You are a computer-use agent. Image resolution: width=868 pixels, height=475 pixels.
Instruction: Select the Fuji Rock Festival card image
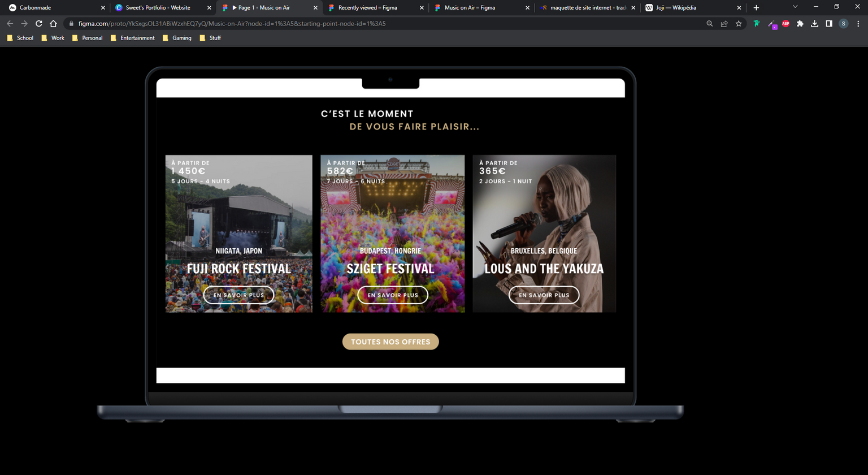(238, 234)
